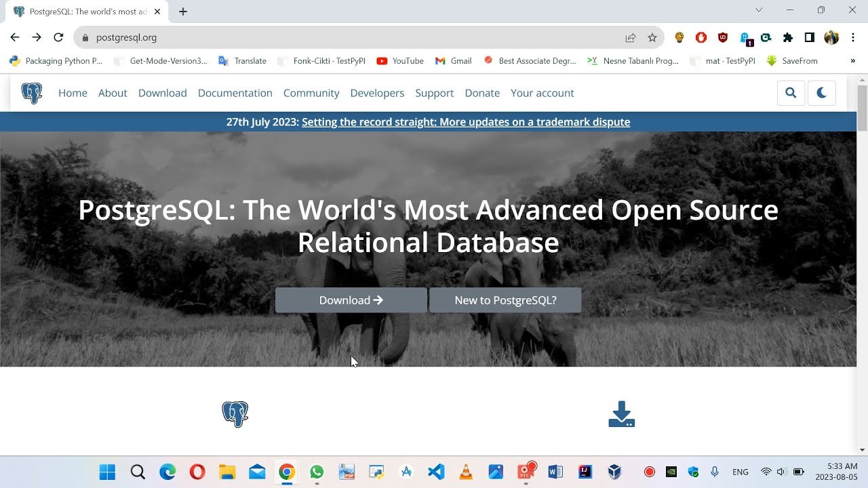Open the AdBlock red stop-hand extension
Screen dimensions: 868x488
701,38
